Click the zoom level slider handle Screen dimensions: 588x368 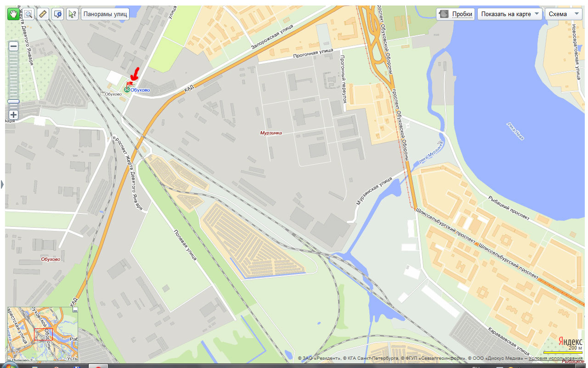coord(13,101)
